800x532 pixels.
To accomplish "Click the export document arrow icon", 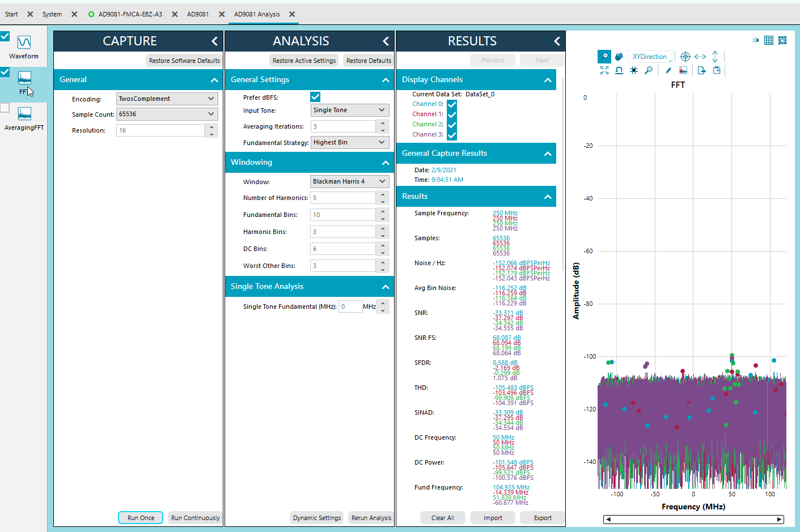I will pos(702,70).
